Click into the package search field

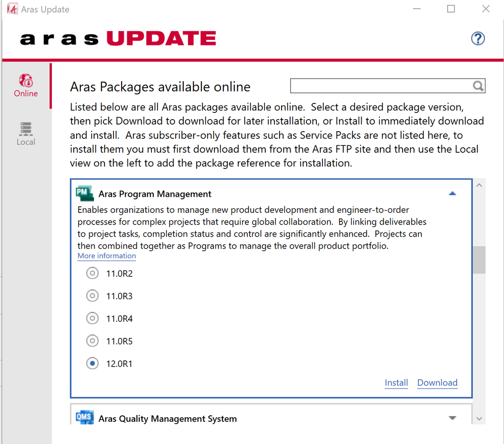click(381, 86)
